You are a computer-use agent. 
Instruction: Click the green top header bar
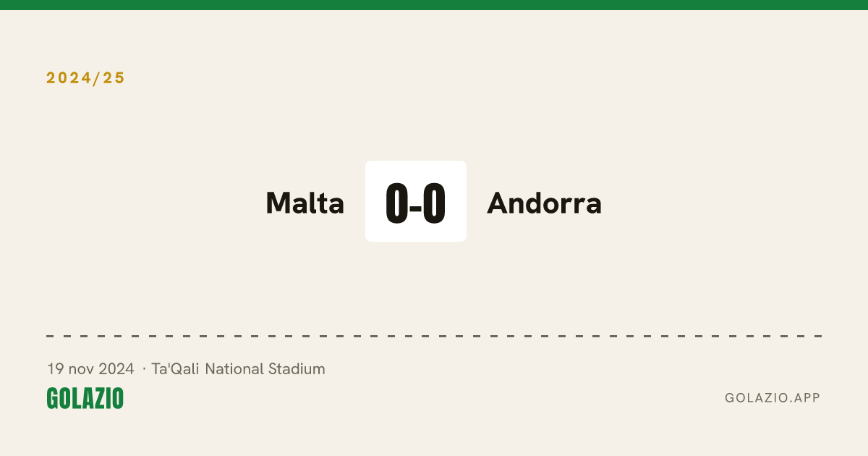point(434,5)
